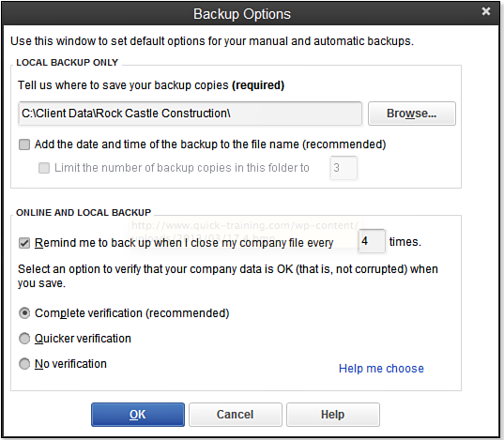Viewport: 504px width, 440px height.
Task: Close the Backup Options dialog with X
Action: 485,11
